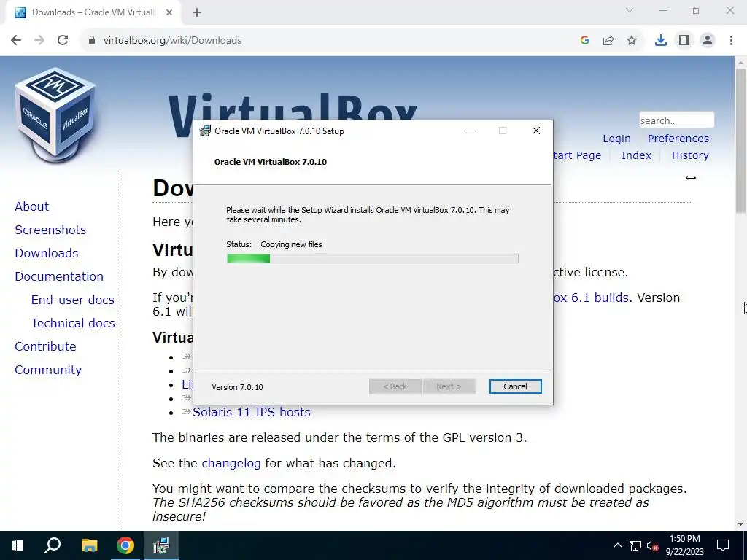Click the network tray icon
The height and width of the screenshot is (560, 747).
coord(635,545)
